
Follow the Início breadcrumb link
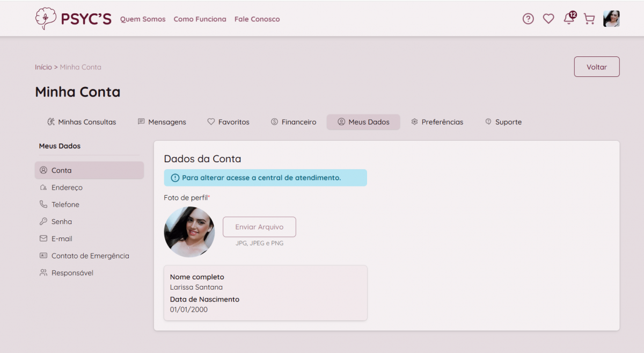[43, 67]
